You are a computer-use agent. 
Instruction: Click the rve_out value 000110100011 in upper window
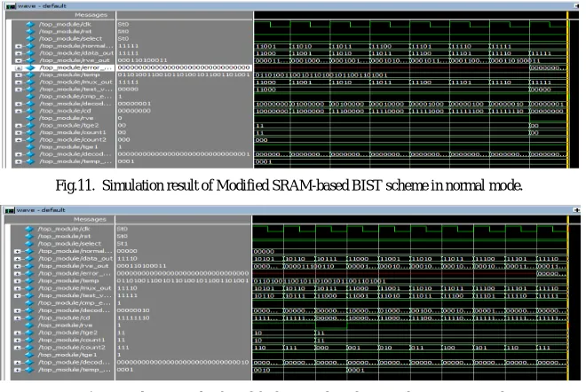(x=142, y=60)
